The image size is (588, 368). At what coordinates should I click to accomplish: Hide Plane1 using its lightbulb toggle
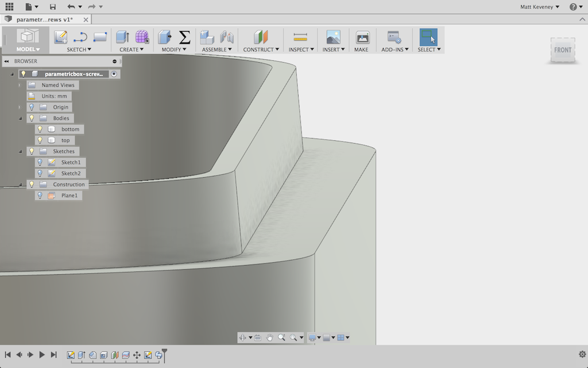click(40, 195)
